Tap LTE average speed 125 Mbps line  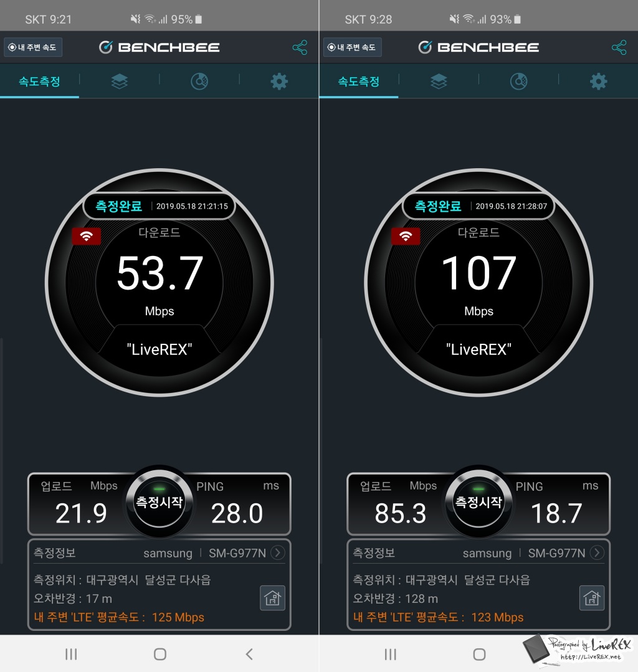[119, 617]
